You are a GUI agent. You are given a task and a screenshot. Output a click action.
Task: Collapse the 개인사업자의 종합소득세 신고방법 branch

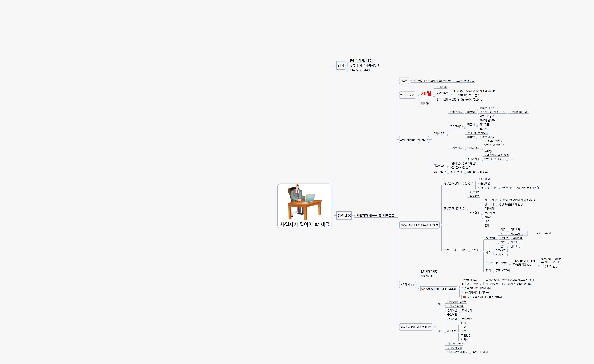tap(441, 225)
